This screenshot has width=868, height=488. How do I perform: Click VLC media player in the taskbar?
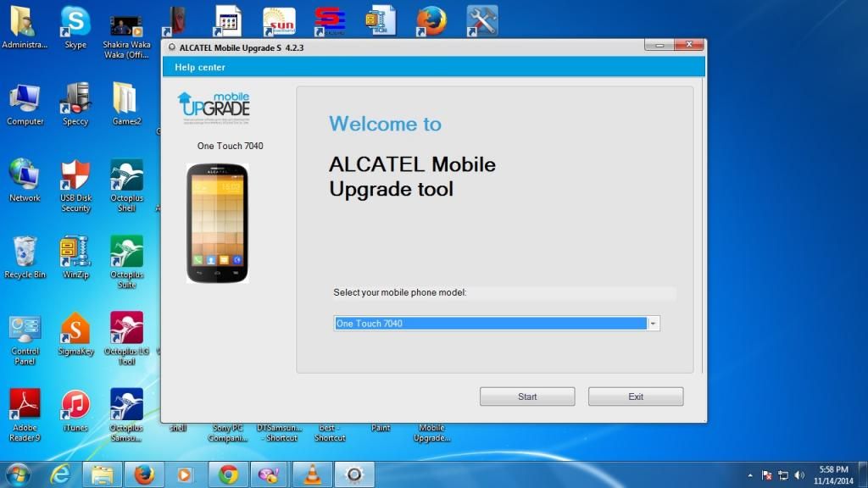[x=312, y=474]
